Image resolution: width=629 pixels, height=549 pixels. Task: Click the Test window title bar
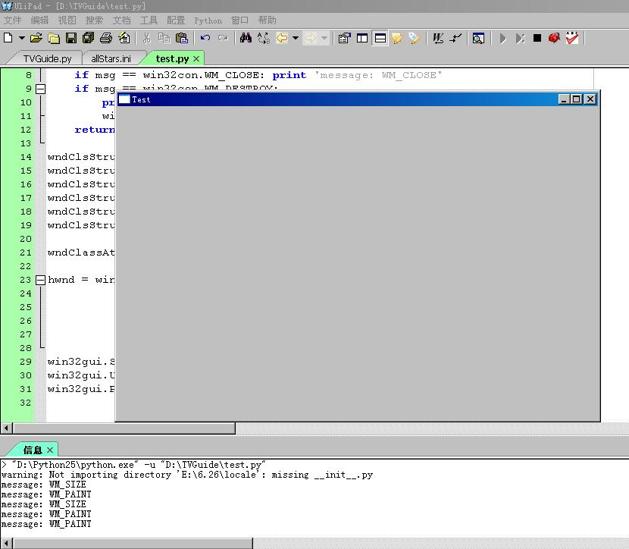tap(357, 99)
